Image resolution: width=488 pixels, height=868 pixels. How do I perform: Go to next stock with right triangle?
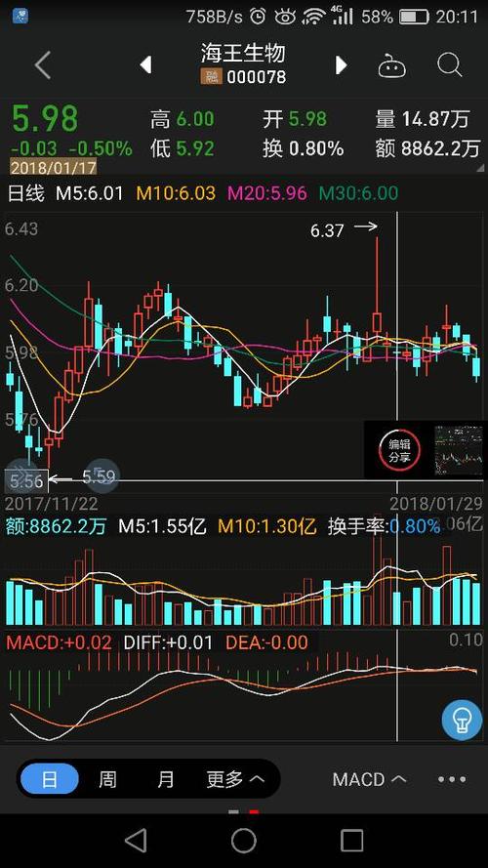click(341, 65)
